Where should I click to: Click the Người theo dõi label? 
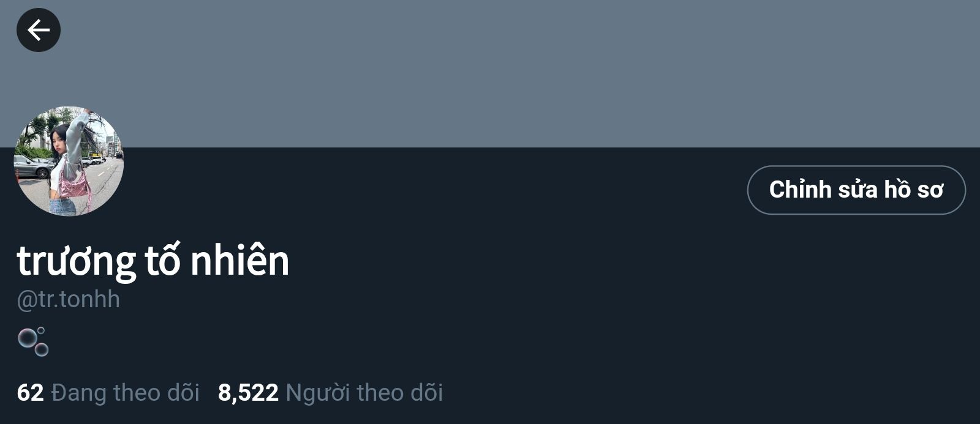click(364, 393)
